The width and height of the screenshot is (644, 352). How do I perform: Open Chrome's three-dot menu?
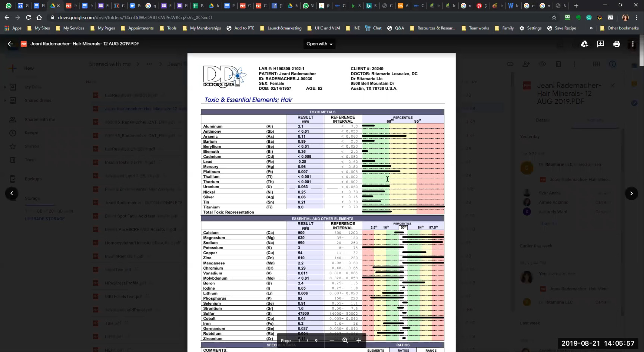636,18
